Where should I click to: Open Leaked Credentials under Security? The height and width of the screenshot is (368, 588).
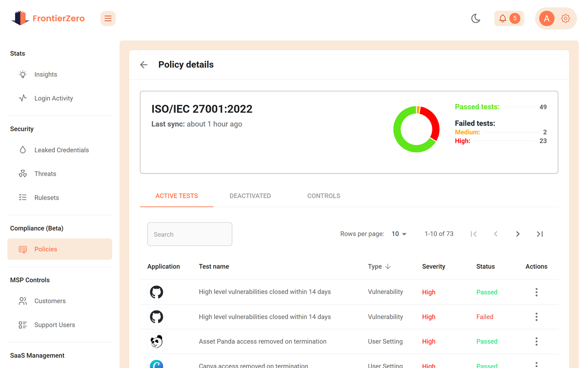tap(62, 149)
